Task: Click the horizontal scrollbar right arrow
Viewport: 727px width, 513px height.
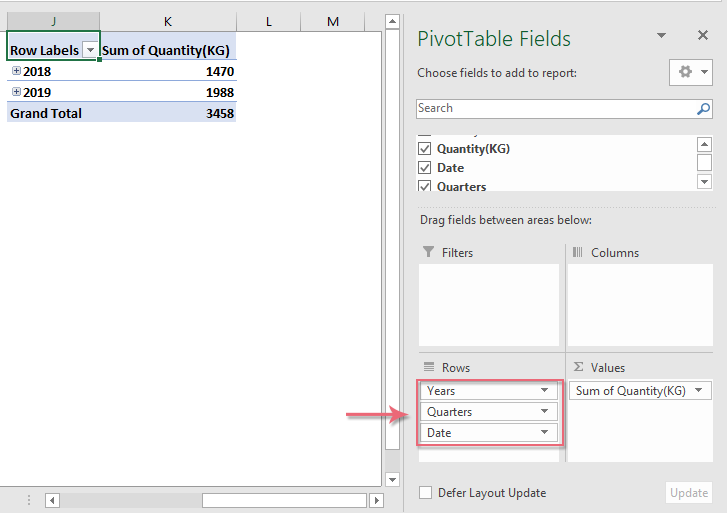Action: (x=377, y=500)
